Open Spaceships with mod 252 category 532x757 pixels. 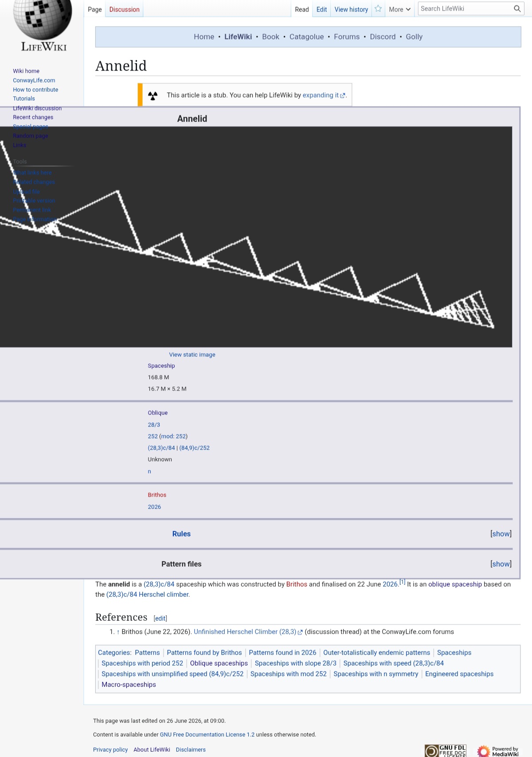(289, 674)
